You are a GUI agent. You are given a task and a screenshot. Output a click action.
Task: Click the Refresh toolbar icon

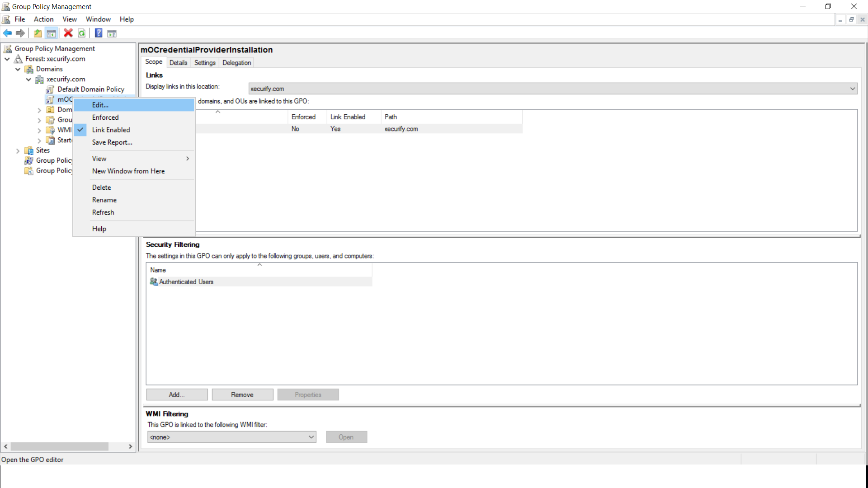click(x=82, y=33)
